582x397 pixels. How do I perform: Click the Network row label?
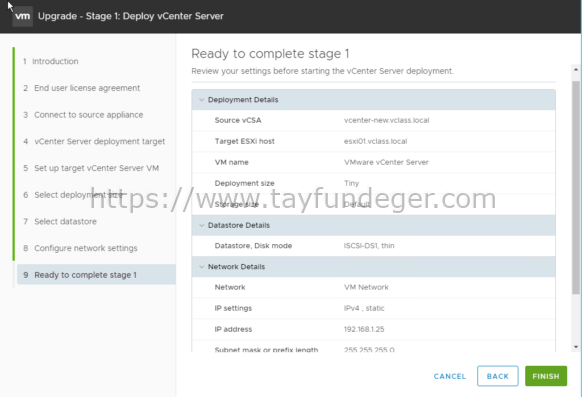click(230, 287)
